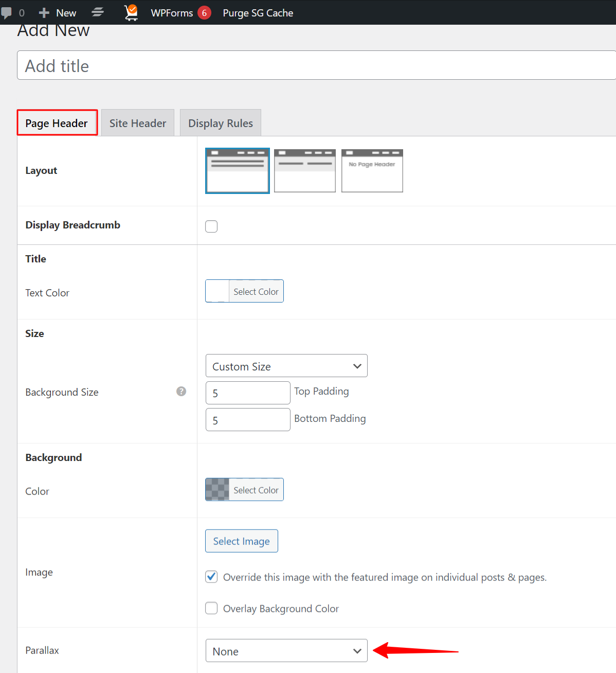Click Purge SG Cache in admin bar
This screenshot has height=673, width=616.
point(258,13)
